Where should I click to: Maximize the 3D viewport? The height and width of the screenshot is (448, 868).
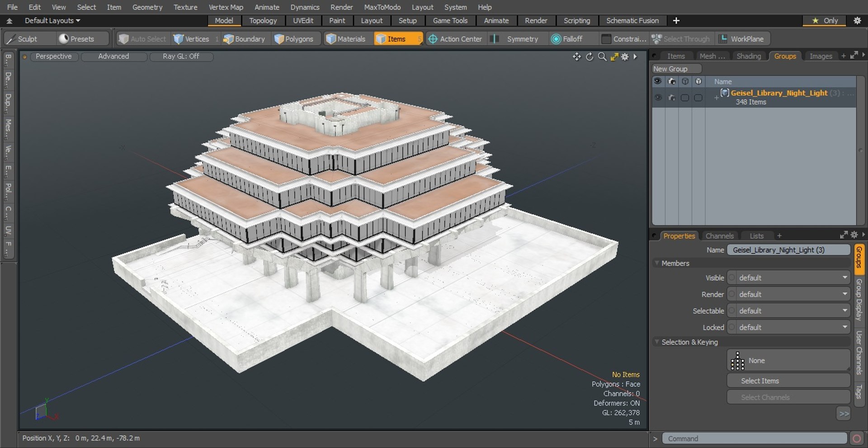point(614,57)
